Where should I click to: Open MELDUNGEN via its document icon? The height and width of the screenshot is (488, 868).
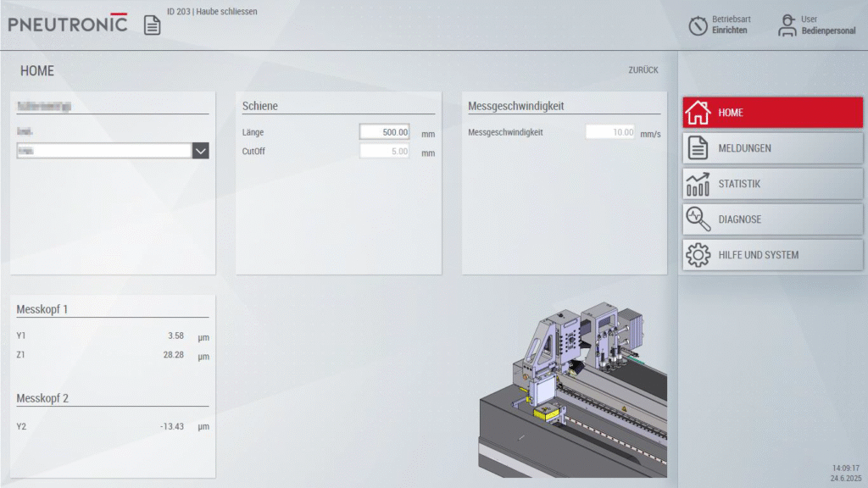tap(698, 148)
